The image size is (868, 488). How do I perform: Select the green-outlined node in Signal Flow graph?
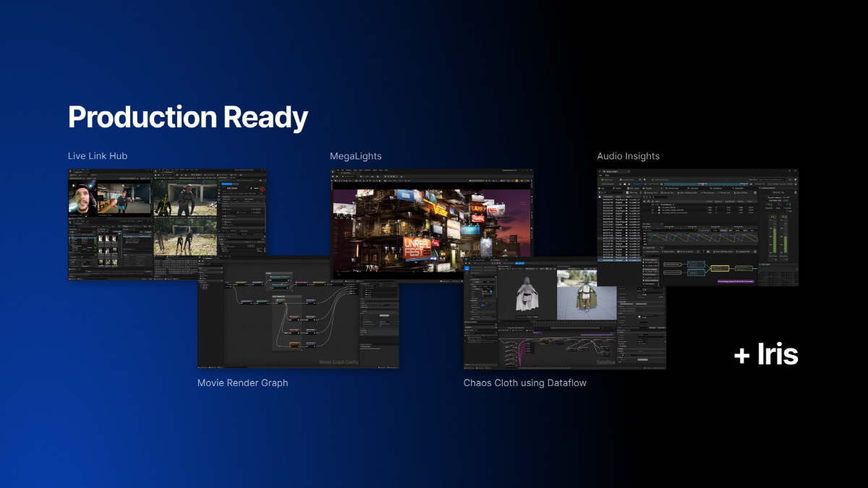(x=744, y=268)
